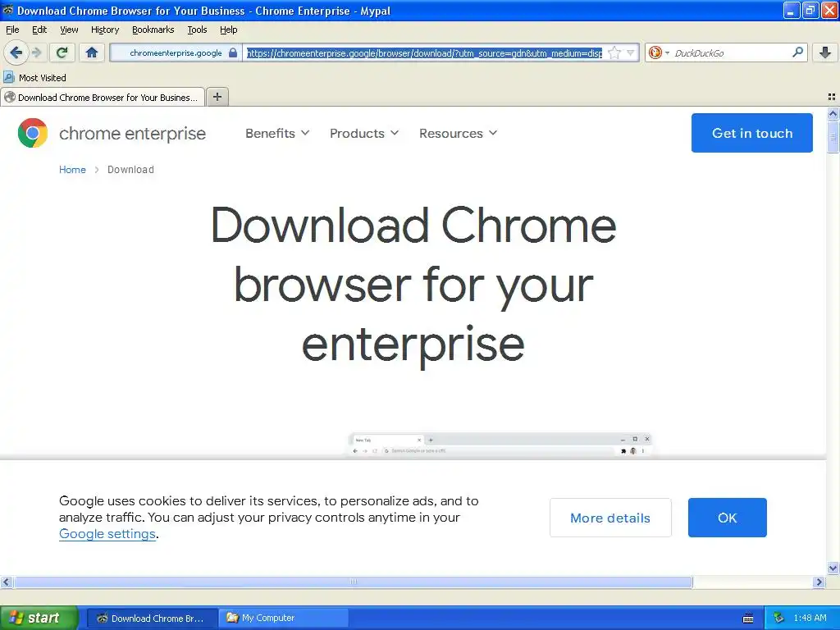Click the vertical scrollbar up arrow

(833, 113)
